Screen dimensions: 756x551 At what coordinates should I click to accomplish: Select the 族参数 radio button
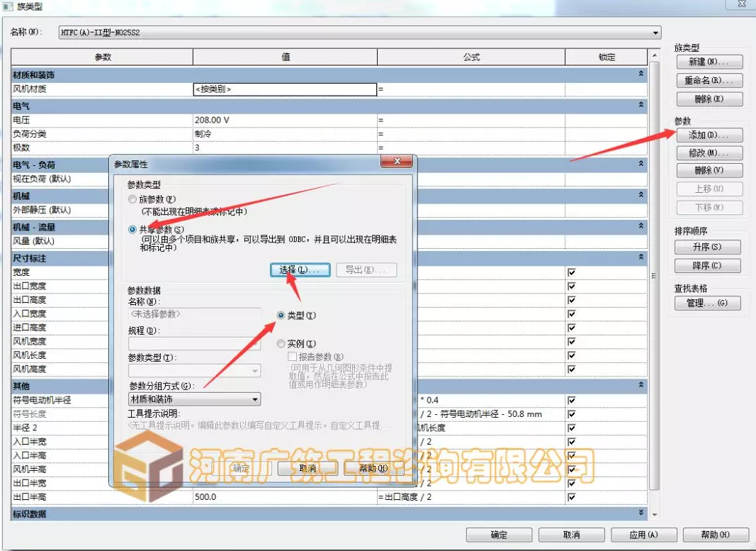(132, 200)
